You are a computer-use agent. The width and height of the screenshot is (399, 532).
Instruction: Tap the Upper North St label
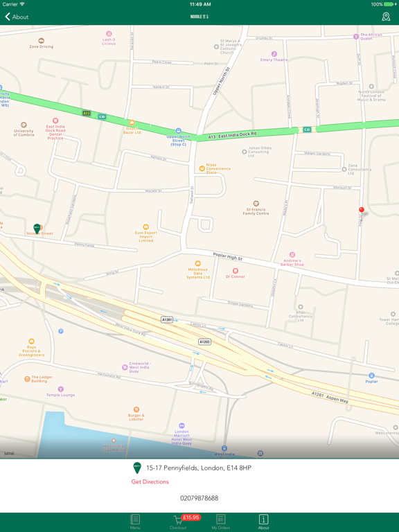221,81
